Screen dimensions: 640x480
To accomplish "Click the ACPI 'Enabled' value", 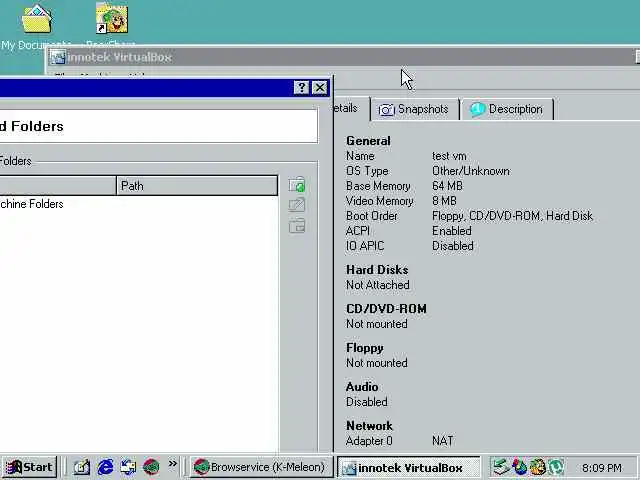I will tap(452, 231).
